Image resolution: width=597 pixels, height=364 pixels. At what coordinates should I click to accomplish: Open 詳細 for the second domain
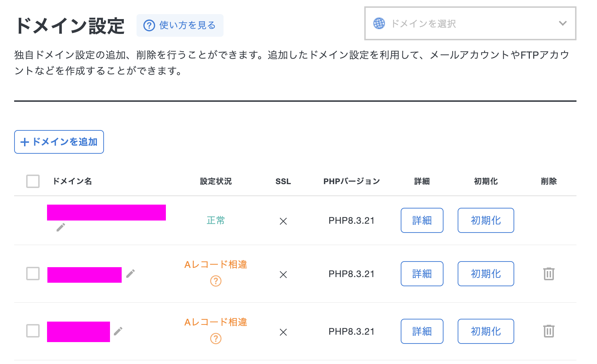[422, 274]
